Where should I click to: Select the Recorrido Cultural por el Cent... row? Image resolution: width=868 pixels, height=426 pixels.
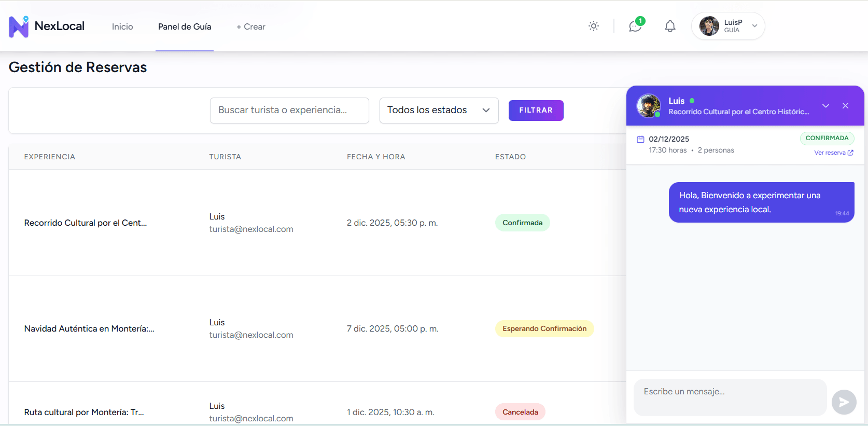click(317, 223)
